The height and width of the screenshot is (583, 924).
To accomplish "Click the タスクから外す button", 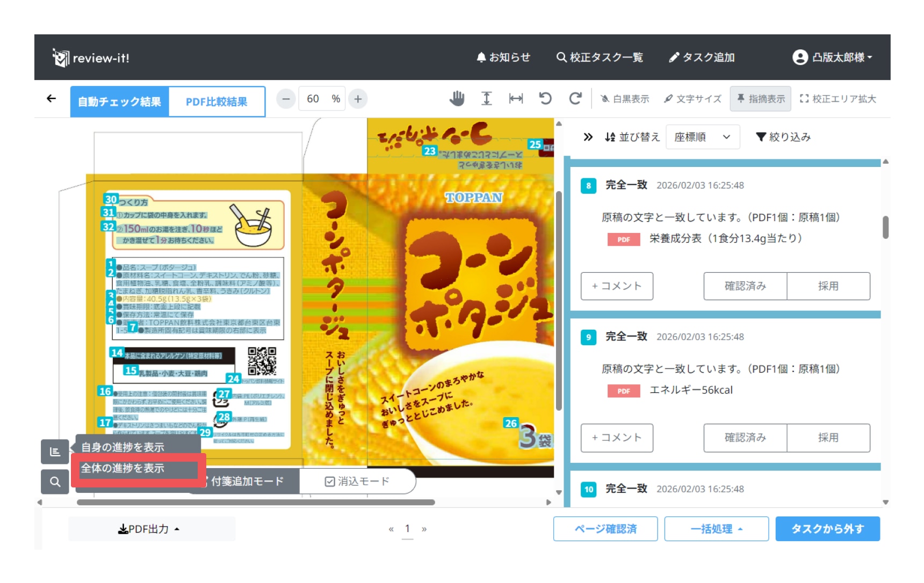I will 827,529.
